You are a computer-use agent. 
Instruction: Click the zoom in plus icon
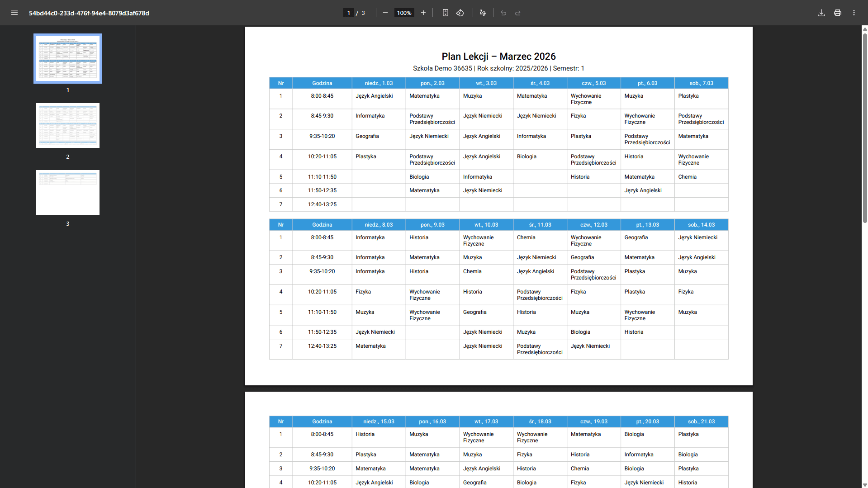[423, 13]
